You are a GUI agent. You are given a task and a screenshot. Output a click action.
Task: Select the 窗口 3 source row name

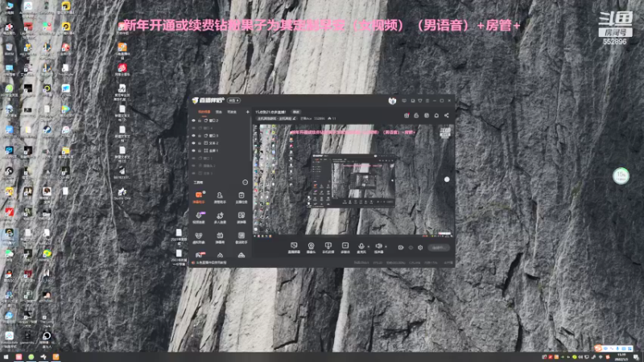tap(214, 135)
